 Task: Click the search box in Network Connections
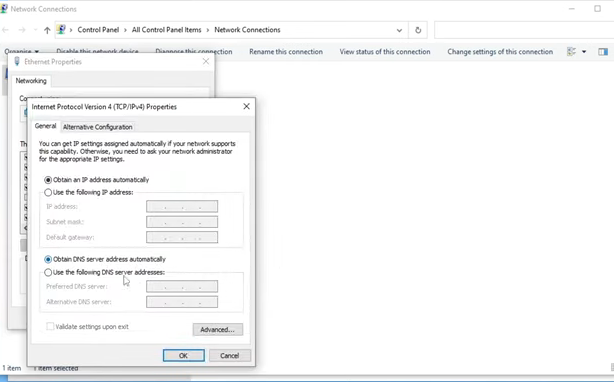(524, 30)
